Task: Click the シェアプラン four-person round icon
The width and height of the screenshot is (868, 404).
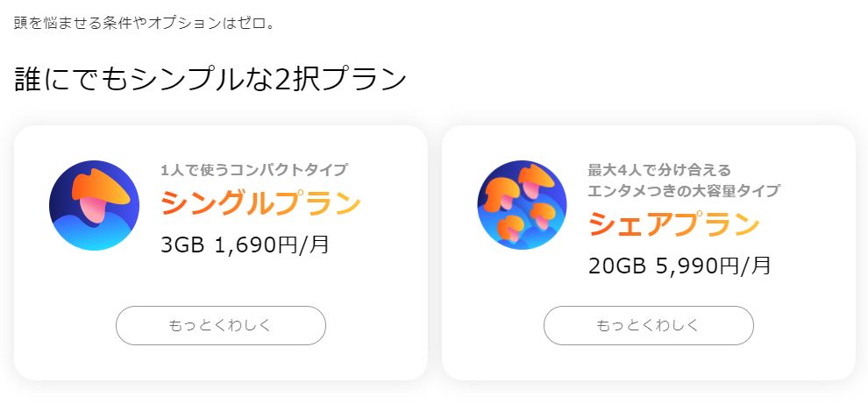Action: pos(522,205)
